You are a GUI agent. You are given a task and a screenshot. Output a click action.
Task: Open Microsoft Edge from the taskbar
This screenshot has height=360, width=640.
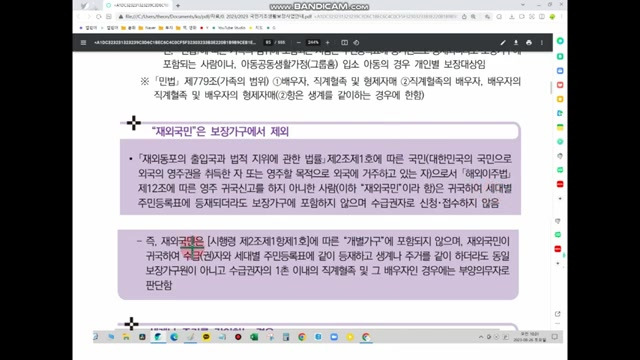[x=174, y=337]
